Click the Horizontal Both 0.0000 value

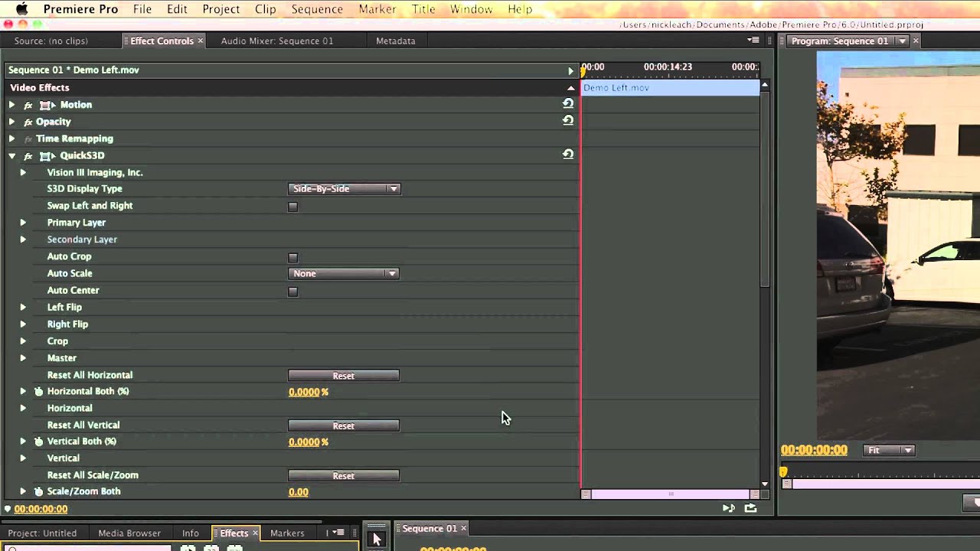coord(304,392)
